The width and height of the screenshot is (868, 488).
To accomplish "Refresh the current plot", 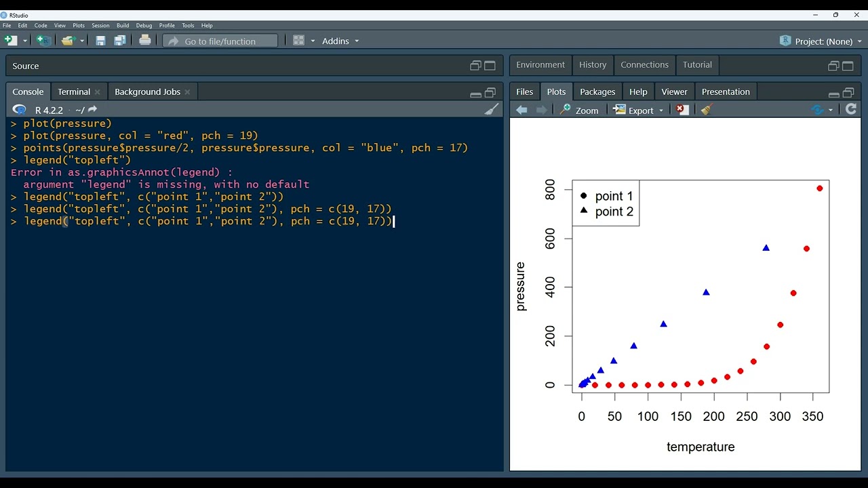I will [x=851, y=109].
